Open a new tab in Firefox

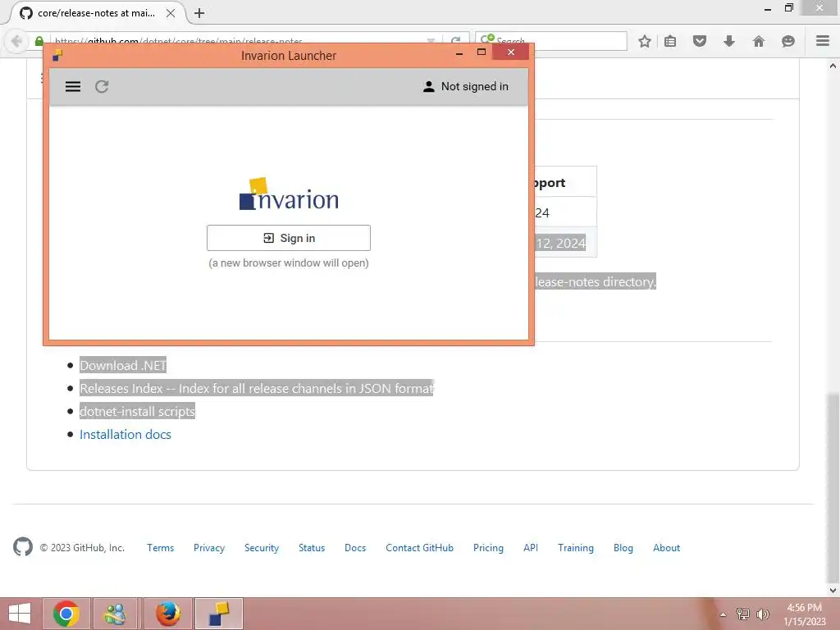pos(199,13)
